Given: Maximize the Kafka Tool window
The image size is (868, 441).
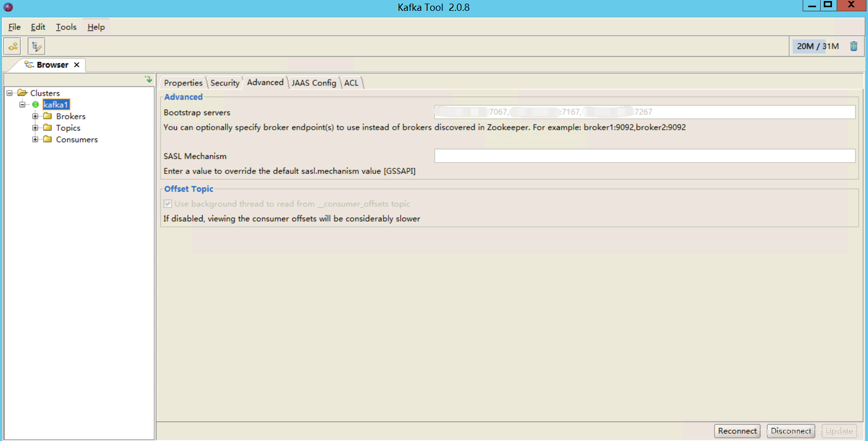Looking at the screenshot, I should click(828, 5).
